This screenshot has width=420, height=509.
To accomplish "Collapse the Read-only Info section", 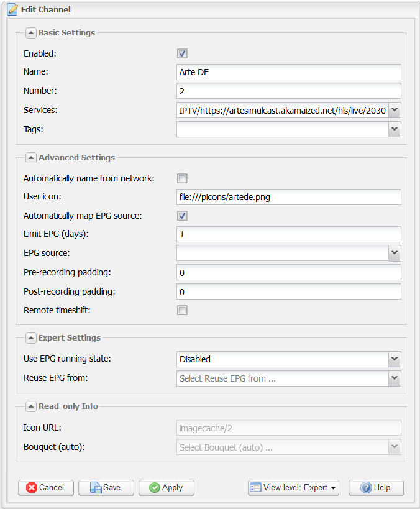I will [31, 406].
